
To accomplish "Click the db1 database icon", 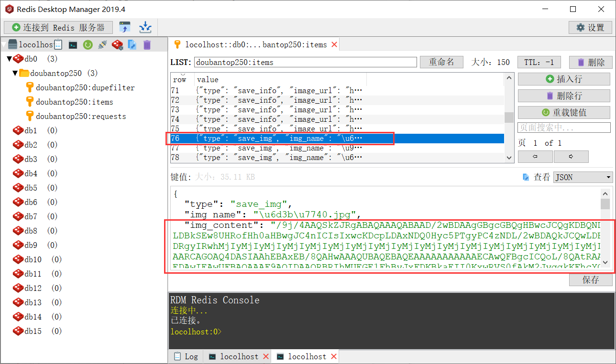I will (x=18, y=130).
